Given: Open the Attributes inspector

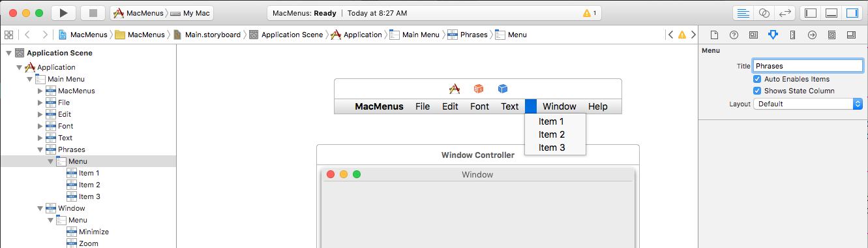Looking at the screenshot, I should 773,35.
